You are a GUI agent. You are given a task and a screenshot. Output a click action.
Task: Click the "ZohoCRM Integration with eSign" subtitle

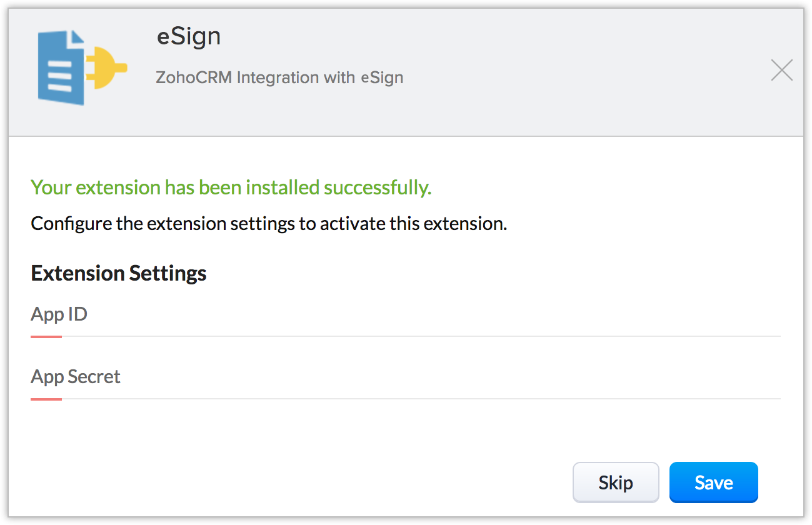pos(279,78)
